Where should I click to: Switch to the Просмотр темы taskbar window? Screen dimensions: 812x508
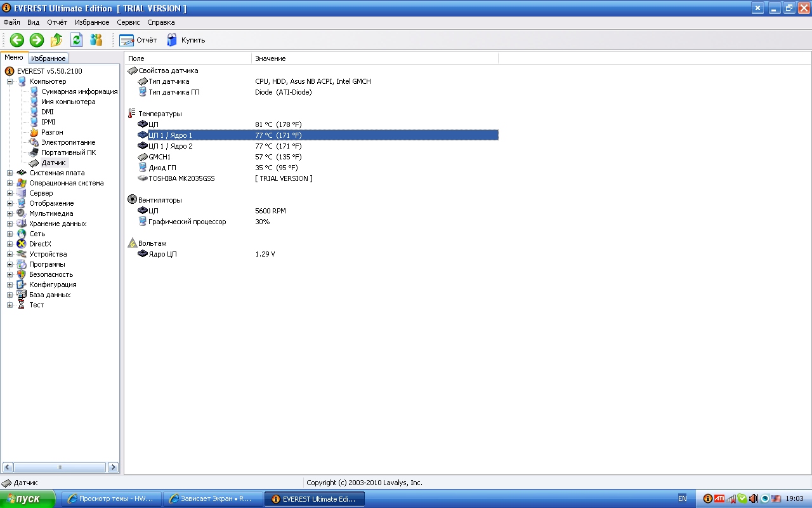point(111,499)
